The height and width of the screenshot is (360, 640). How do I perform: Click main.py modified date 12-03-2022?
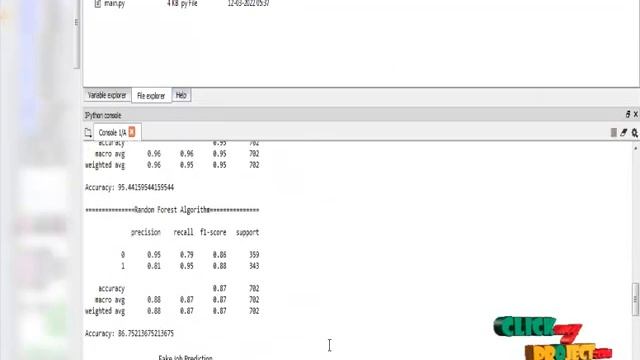248,4
